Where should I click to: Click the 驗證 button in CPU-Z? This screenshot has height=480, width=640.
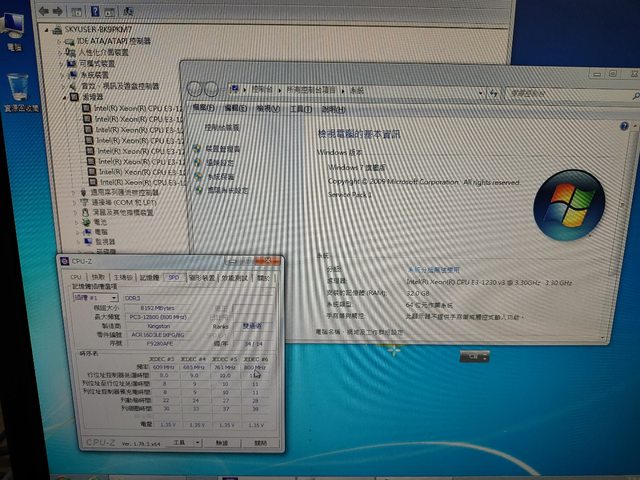pyautogui.click(x=222, y=441)
